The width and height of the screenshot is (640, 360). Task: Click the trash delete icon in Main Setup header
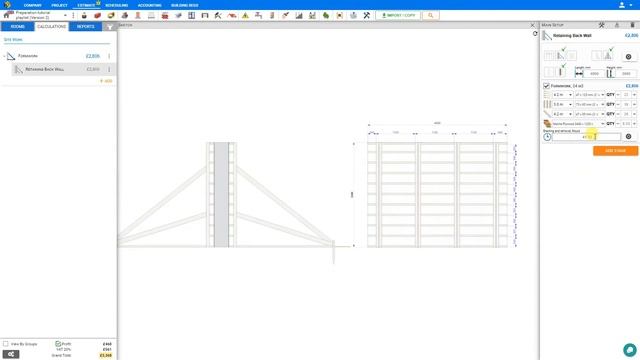632,25
